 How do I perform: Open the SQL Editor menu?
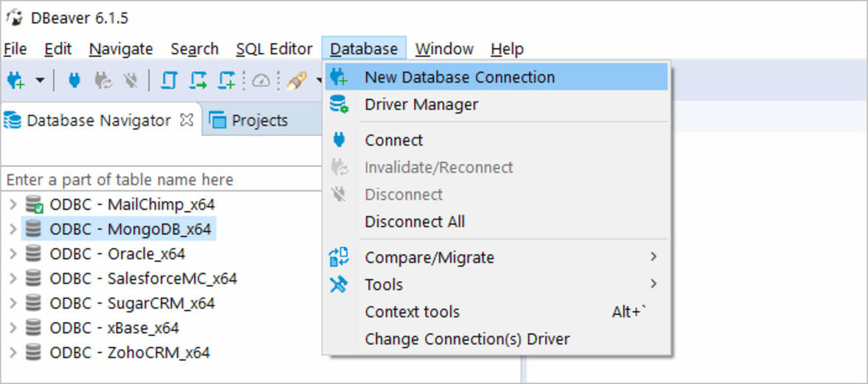[274, 49]
